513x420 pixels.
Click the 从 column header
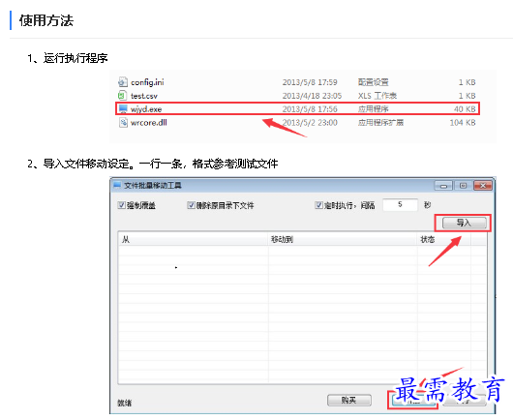pos(193,239)
